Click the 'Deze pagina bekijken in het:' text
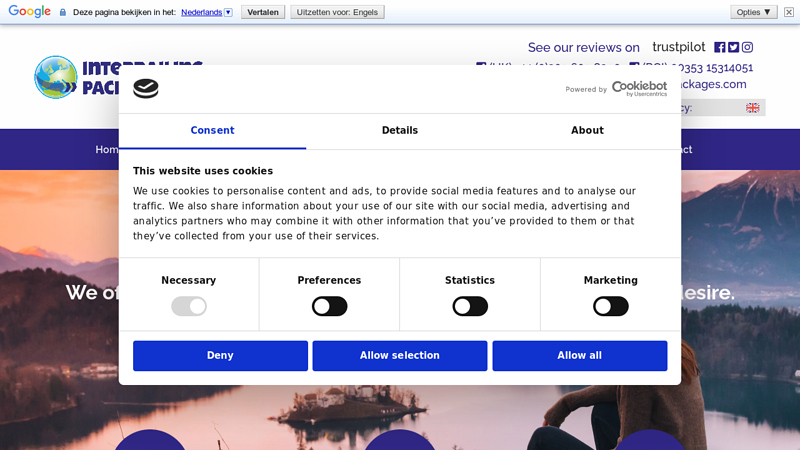 124,12
